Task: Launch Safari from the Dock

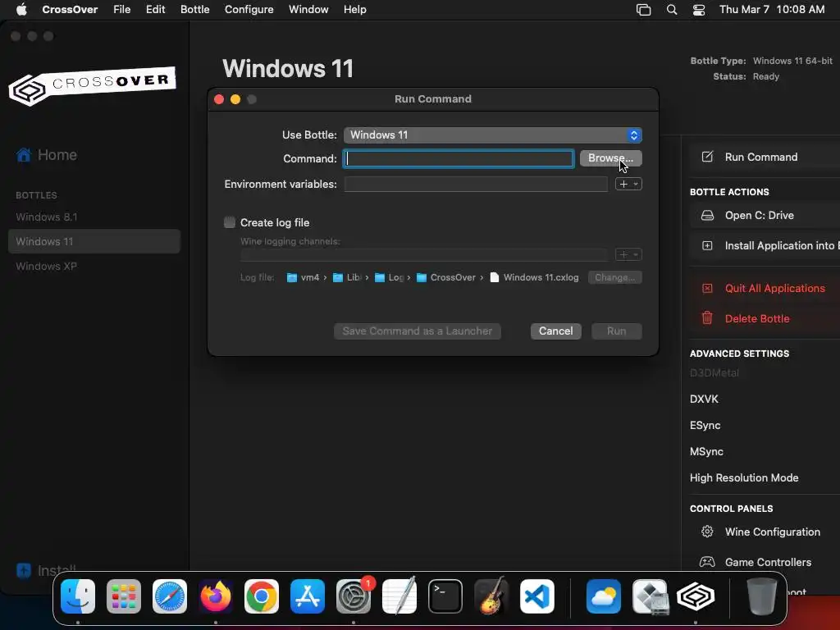Action: click(x=170, y=596)
